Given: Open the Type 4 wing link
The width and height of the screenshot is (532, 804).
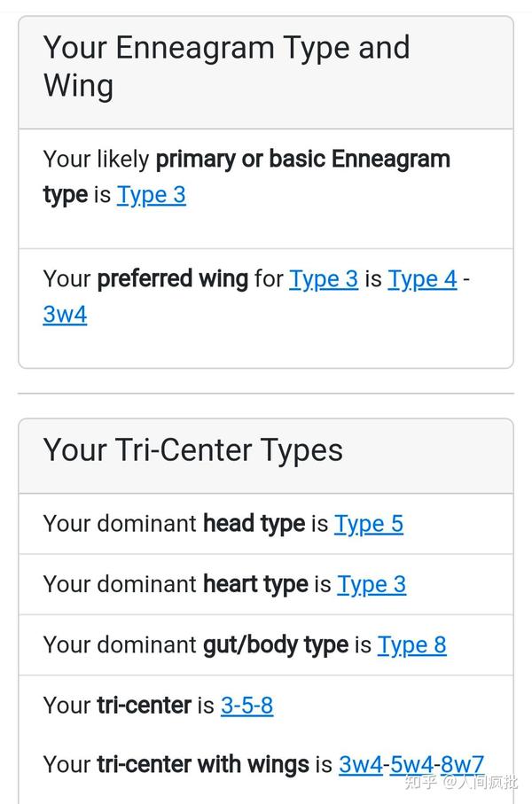Looking at the screenshot, I should 422,278.
